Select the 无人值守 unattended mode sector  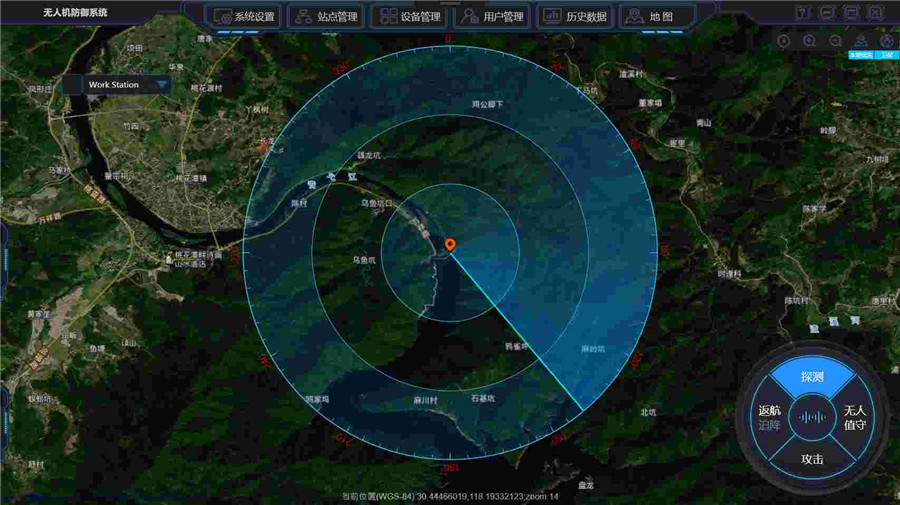(x=854, y=418)
